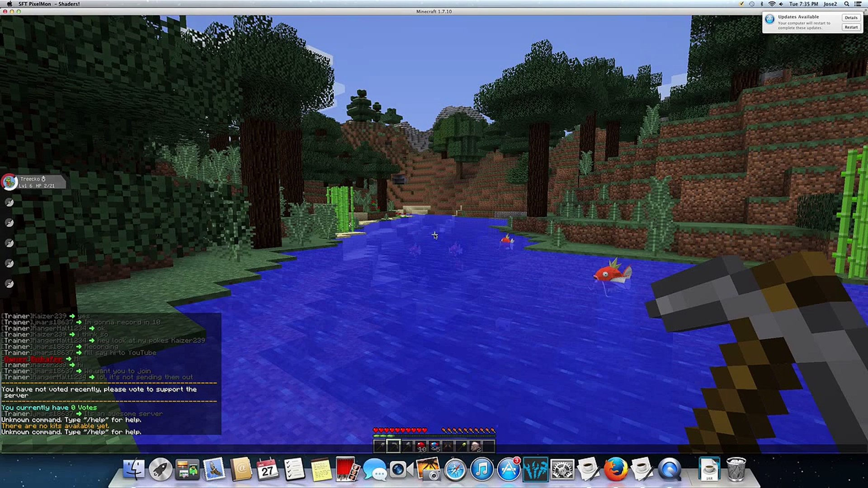
Task: Choose the green-tipped shovel hotbar slot
Action: click(462, 446)
